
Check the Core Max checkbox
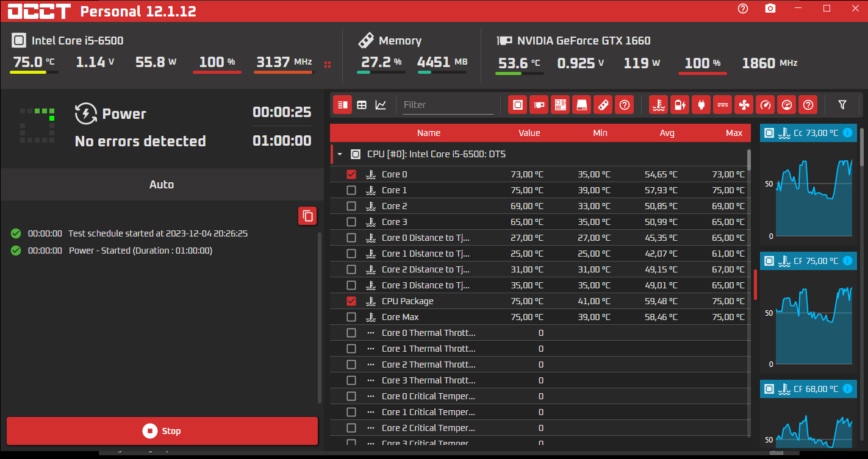[x=351, y=317]
